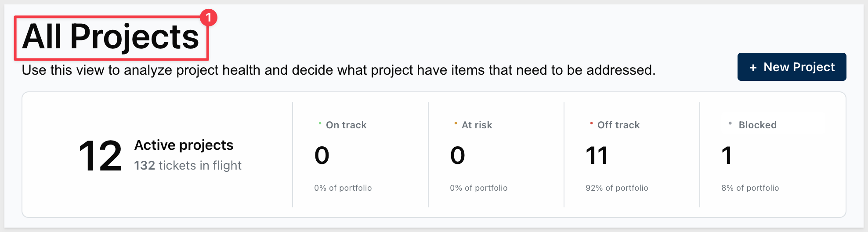Select the All Projects heading
868x232 pixels.
pos(111,37)
